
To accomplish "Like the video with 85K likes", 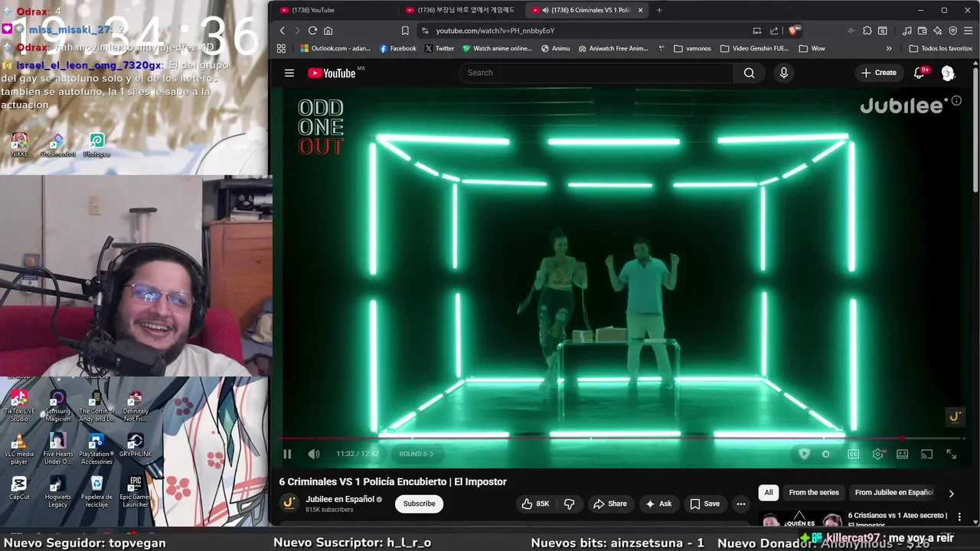I will click(x=535, y=504).
